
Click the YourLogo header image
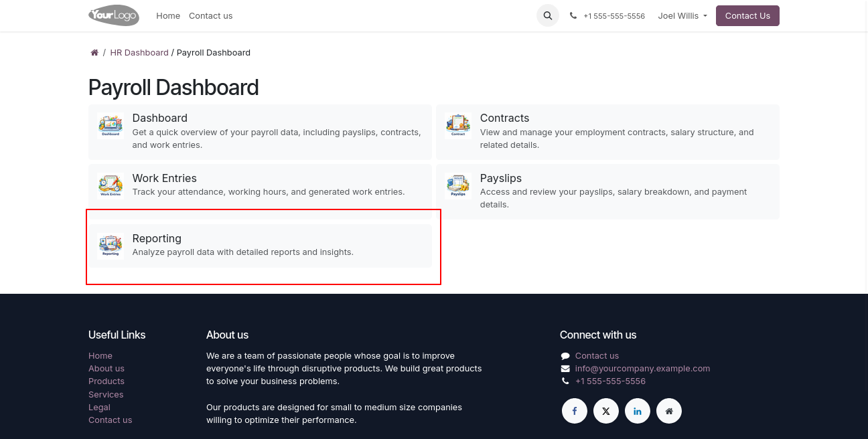(x=114, y=15)
